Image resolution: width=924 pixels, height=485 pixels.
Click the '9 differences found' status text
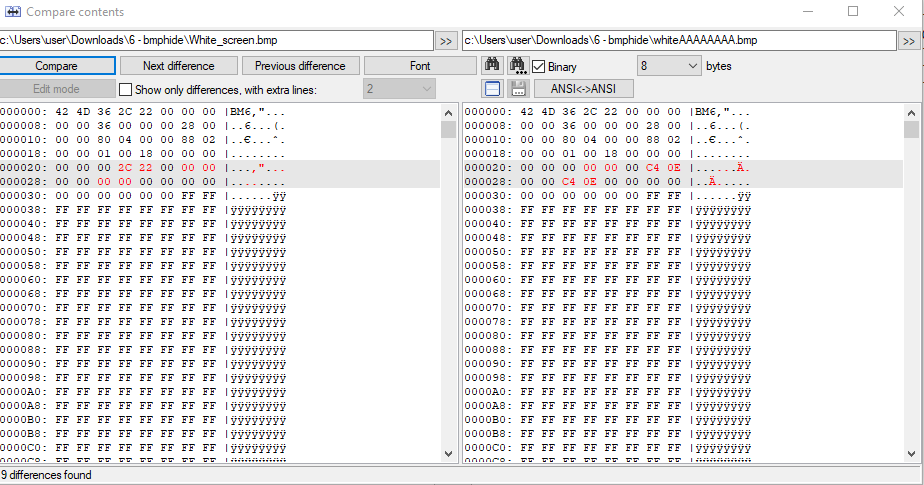(x=46, y=475)
